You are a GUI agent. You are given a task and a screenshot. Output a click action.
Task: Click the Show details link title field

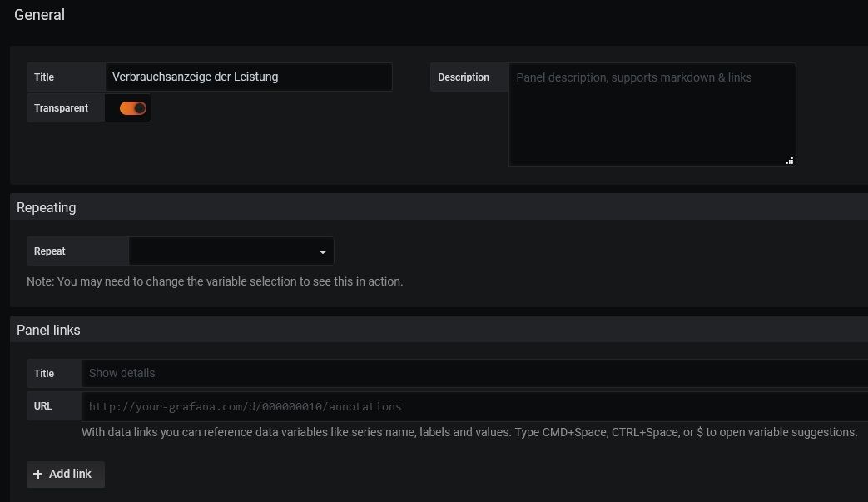click(474, 373)
